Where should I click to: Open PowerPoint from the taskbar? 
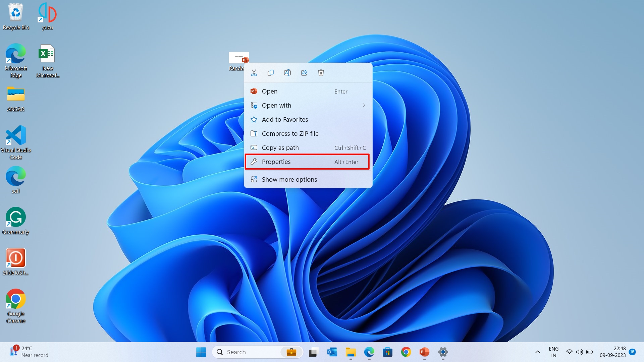(424, 352)
